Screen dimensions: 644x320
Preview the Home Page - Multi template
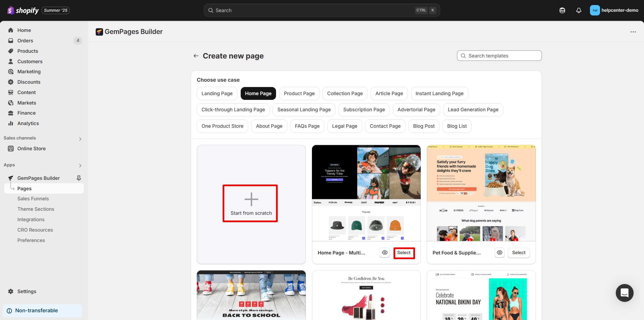pyautogui.click(x=384, y=252)
